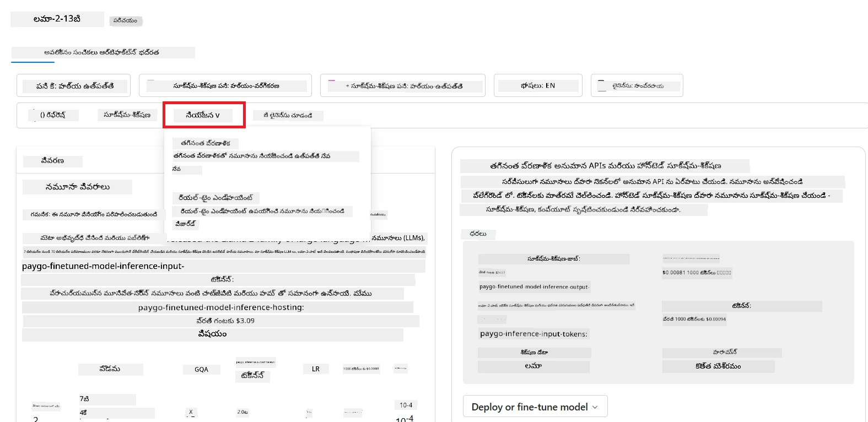
Task: Expand the Deploy or fine-tune model dropdown
Action: tap(535, 407)
